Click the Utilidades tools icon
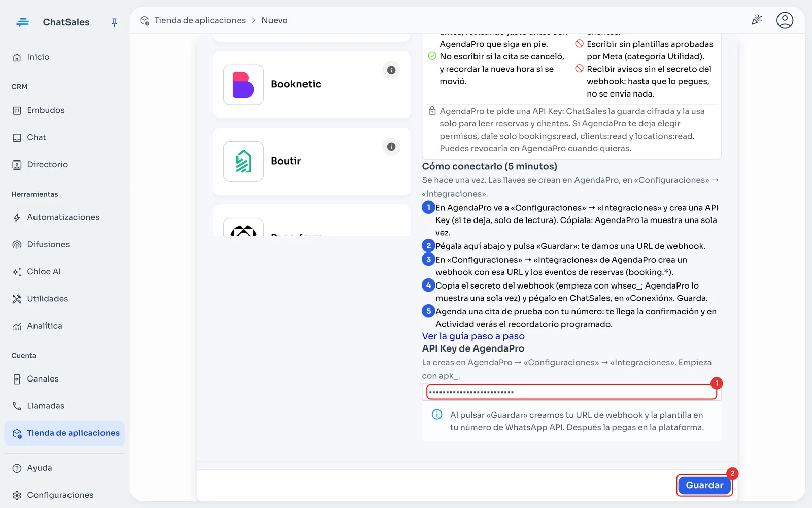The width and height of the screenshot is (812, 508). point(17,299)
